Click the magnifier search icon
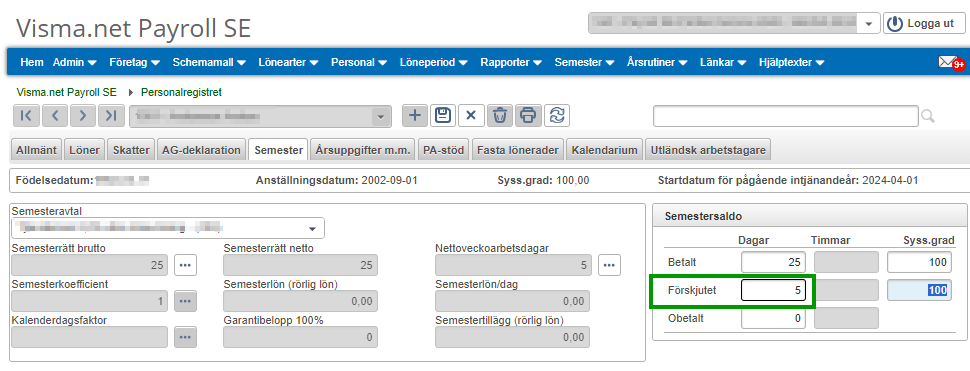970x371 pixels. point(928,116)
